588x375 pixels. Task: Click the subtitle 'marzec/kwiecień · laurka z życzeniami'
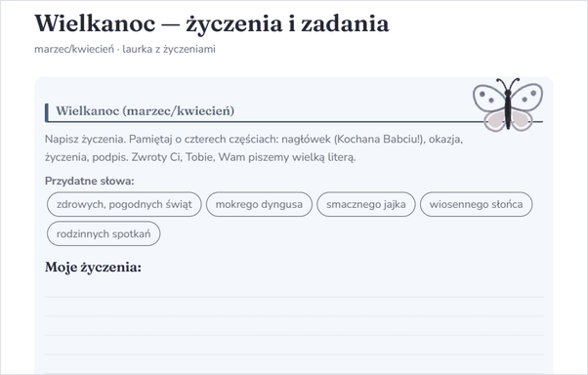[x=125, y=49]
